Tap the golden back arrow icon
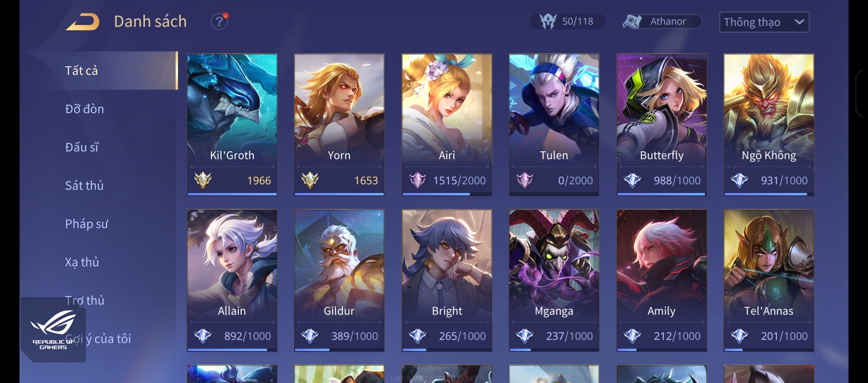This screenshot has width=868, height=383. 82,22
